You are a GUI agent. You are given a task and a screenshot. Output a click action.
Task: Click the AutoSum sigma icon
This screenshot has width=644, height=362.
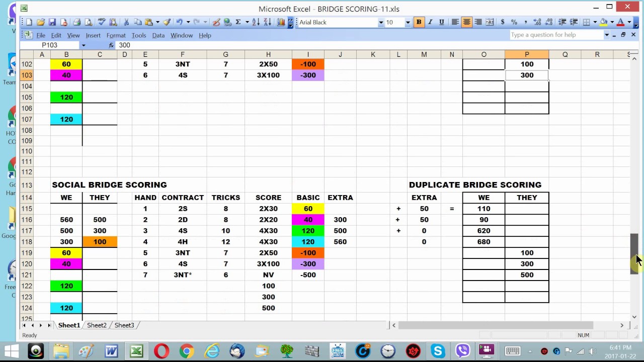click(238, 22)
